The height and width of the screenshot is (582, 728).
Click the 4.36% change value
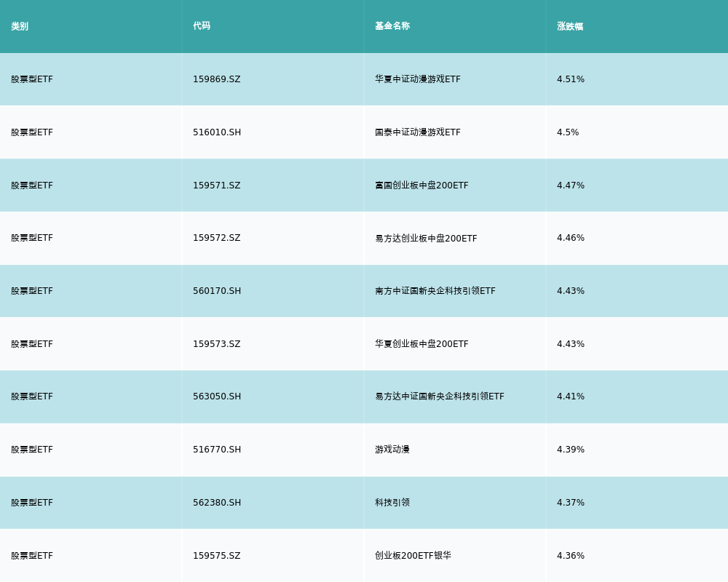coord(571,556)
